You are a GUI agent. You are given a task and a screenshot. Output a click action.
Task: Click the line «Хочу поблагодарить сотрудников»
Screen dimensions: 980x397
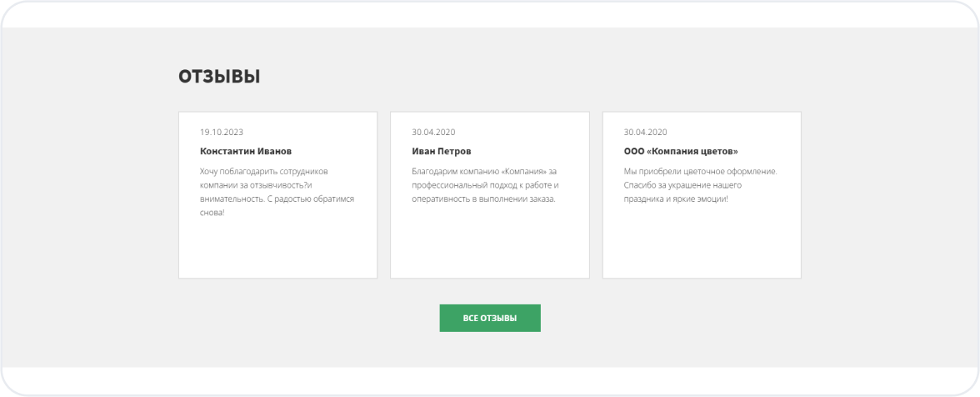tap(264, 171)
